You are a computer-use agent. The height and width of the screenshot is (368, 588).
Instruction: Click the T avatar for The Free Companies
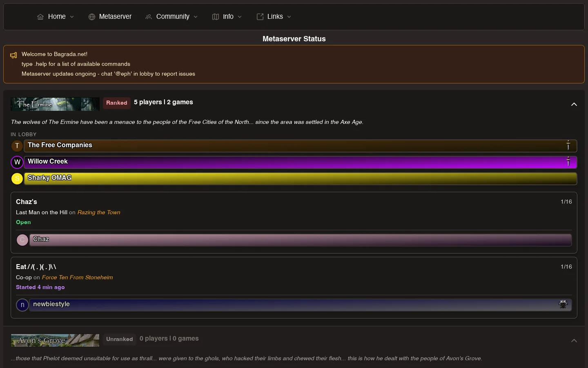tap(17, 146)
